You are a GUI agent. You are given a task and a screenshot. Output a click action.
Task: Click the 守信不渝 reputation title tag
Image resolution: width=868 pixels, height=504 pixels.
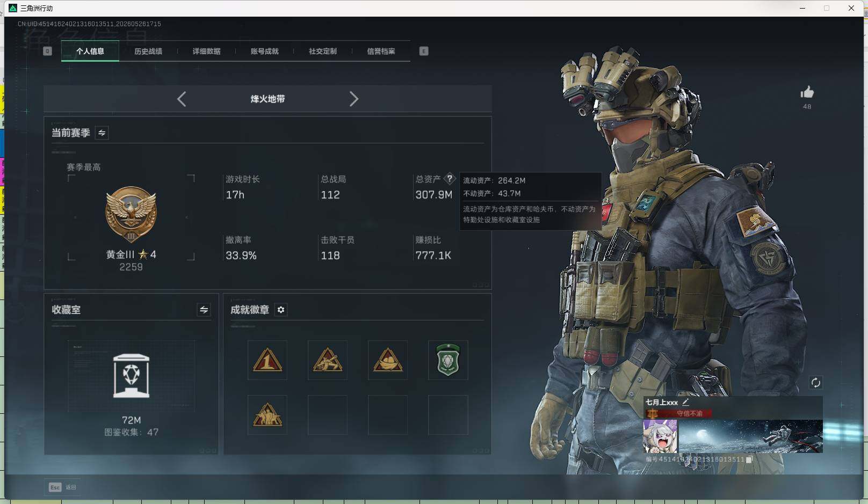point(679,413)
